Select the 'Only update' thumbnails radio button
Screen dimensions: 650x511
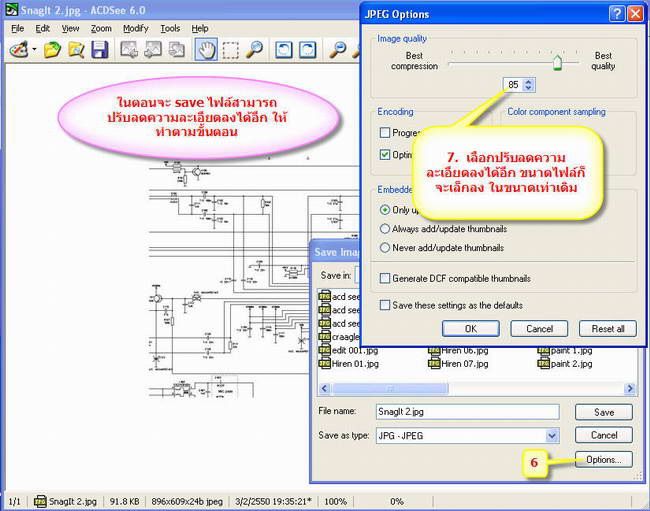pos(385,210)
